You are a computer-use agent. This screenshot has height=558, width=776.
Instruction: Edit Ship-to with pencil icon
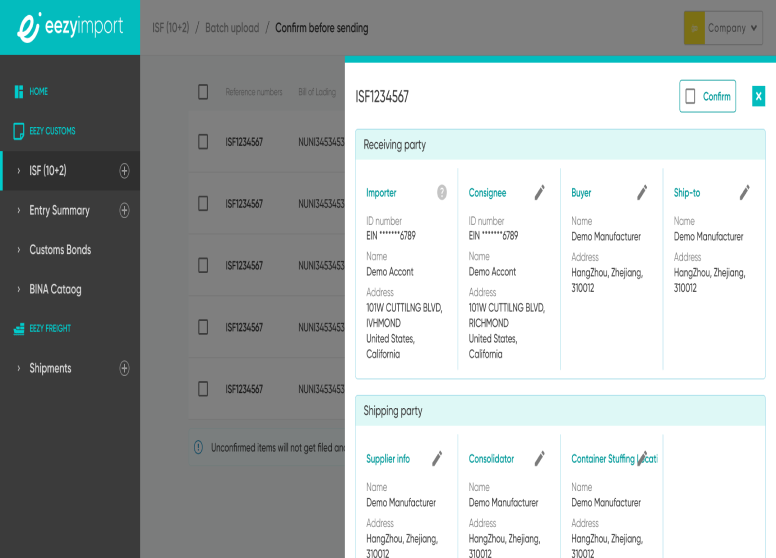point(745,192)
